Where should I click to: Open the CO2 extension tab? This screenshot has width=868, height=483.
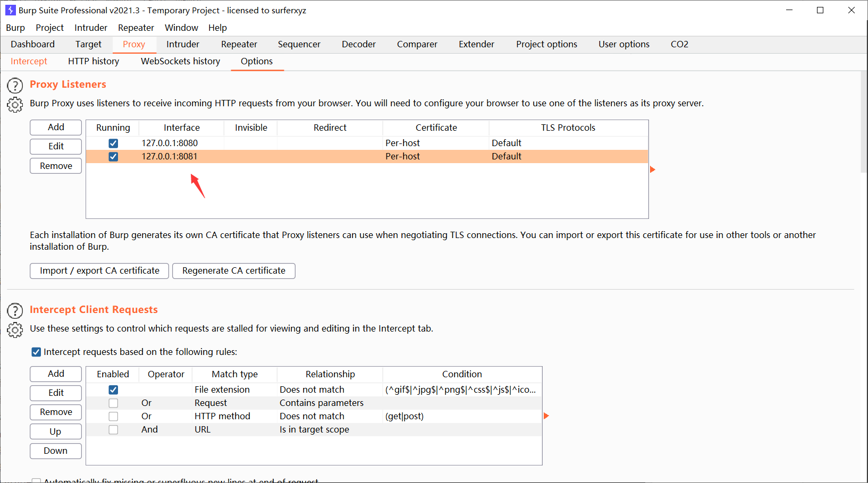tap(679, 44)
